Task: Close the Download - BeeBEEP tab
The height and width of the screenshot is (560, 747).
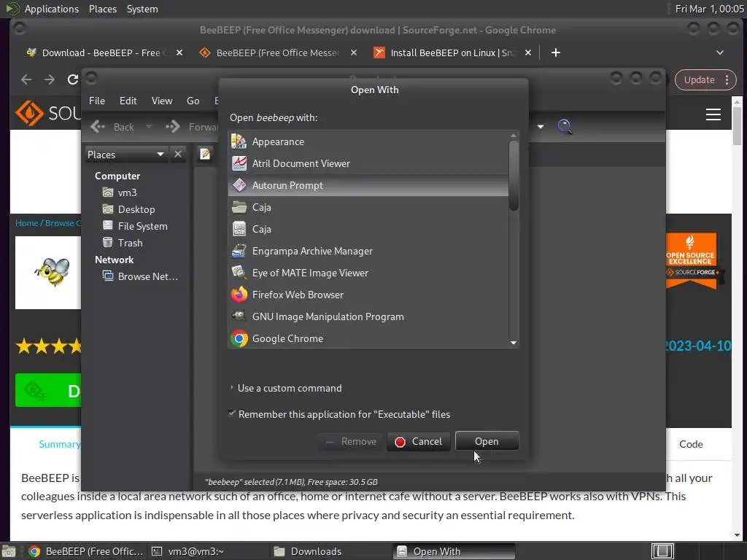Action: [x=179, y=52]
